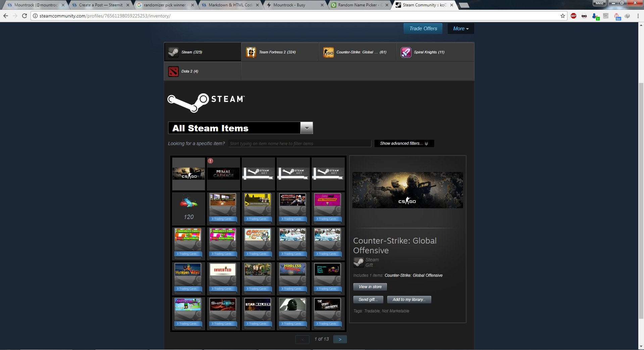Select the 120 gems inventory item
The width and height of the screenshot is (644, 350).
coord(188,209)
